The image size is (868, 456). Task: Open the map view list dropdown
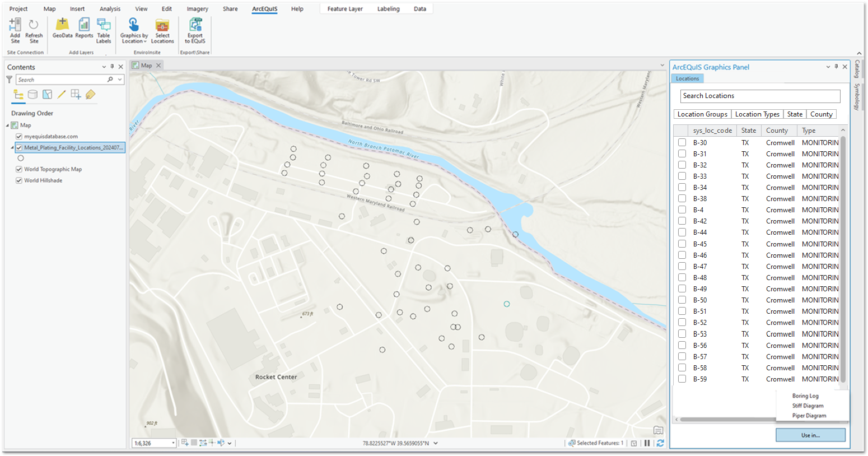[x=662, y=66]
